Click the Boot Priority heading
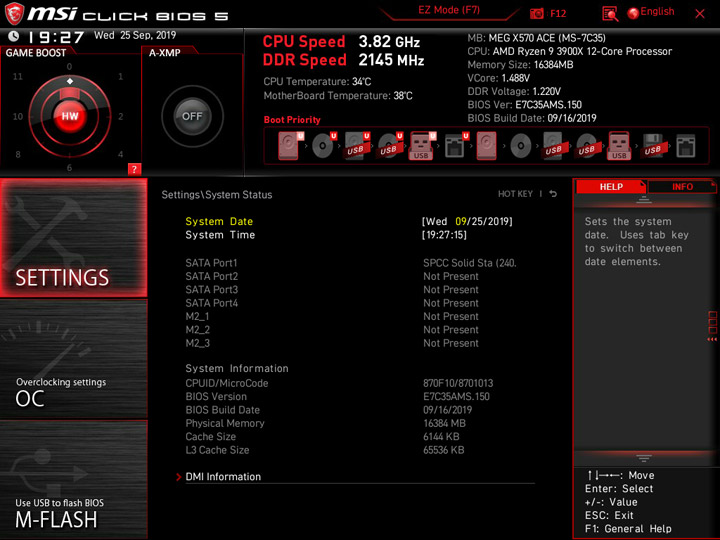720x540 pixels. click(292, 120)
